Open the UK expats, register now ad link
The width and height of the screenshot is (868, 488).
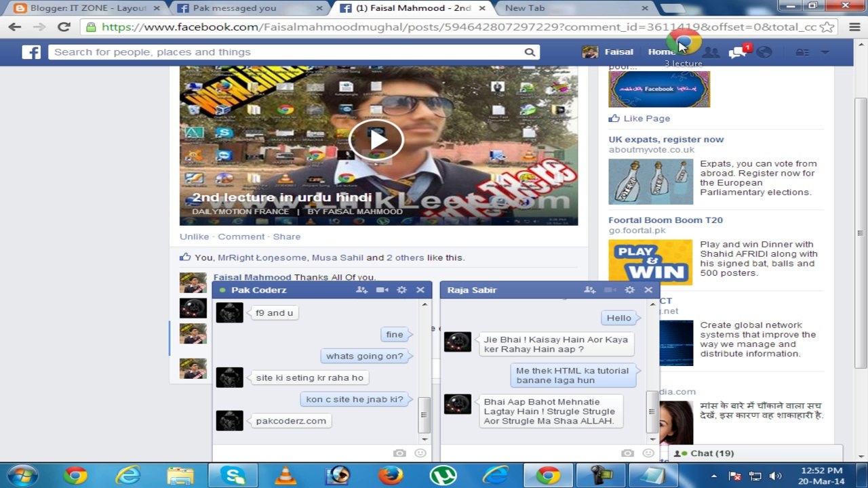coord(666,139)
